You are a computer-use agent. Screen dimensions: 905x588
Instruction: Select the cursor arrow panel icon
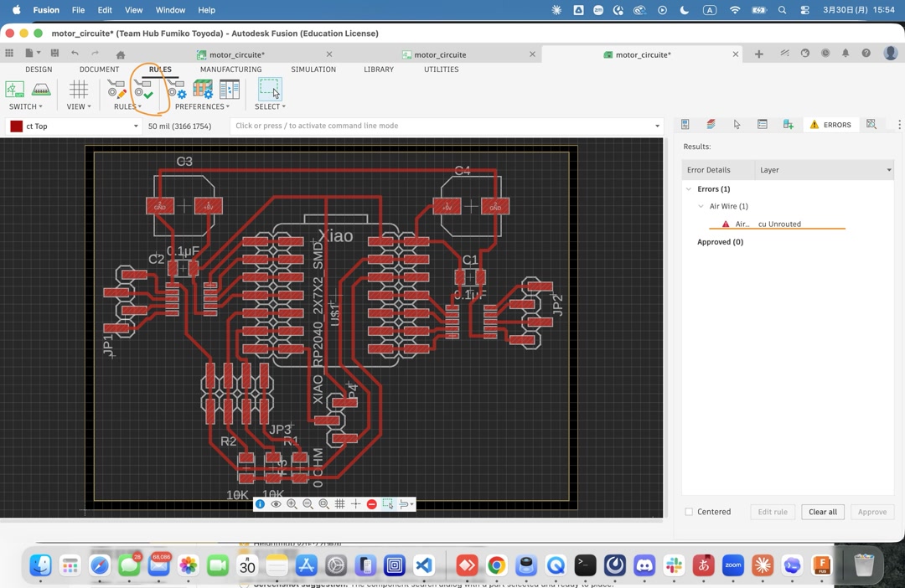click(x=736, y=124)
